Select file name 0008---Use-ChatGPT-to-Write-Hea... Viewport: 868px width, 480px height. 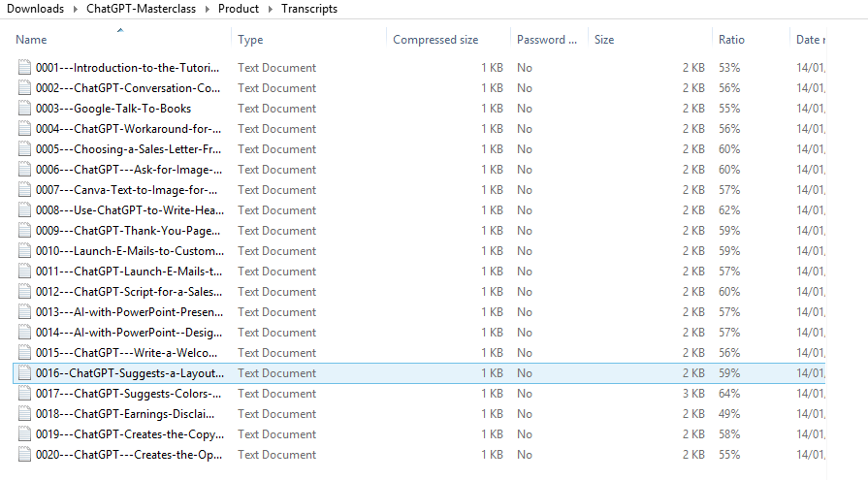[x=130, y=210]
